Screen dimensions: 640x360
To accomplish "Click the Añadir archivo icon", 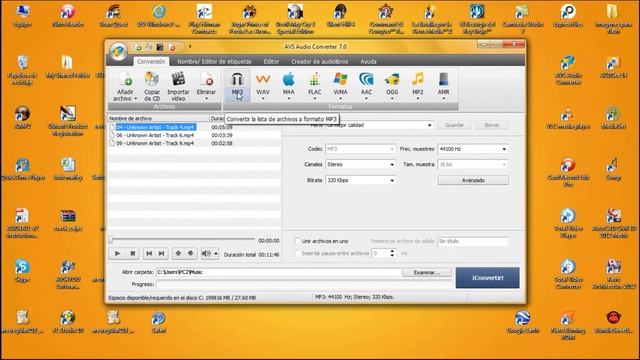I will pos(125,79).
